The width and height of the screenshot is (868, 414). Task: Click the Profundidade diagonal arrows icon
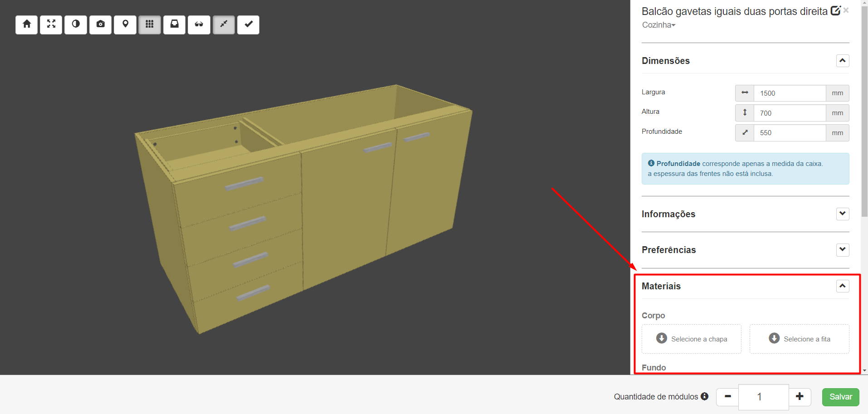745,132
